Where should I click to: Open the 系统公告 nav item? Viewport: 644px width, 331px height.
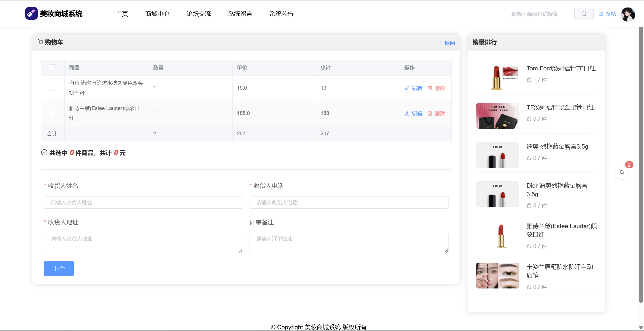point(281,14)
